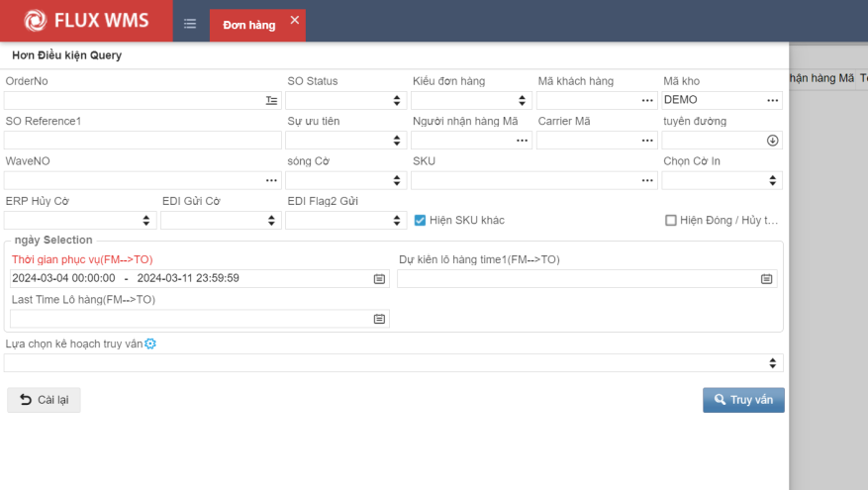Open Dự kiến lô hàng calendar icon
The image size is (868, 490).
pos(766,278)
